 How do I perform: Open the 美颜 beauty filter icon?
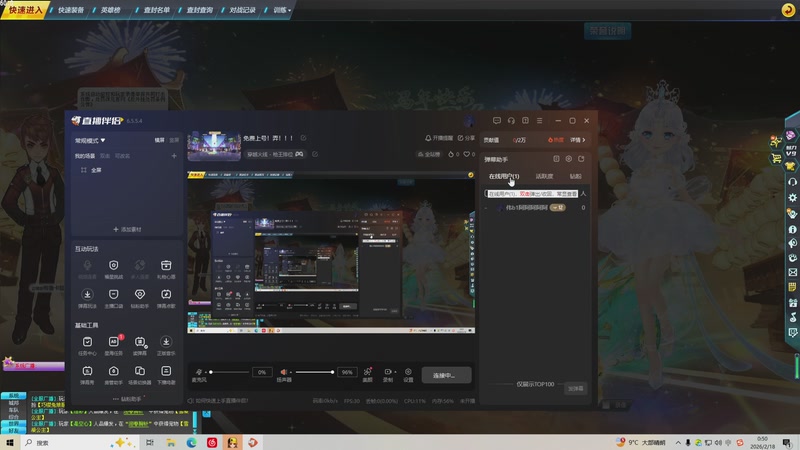pyautogui.click(x=367, y=374)
